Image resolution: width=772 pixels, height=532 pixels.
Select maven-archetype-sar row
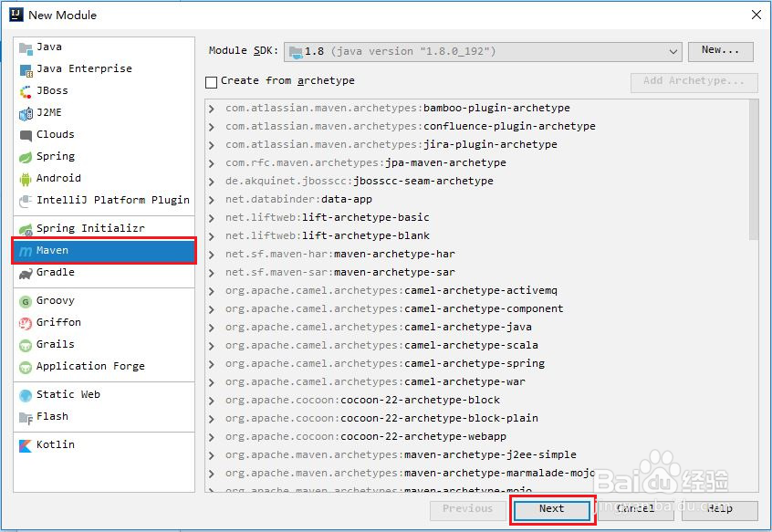[476, 272]
